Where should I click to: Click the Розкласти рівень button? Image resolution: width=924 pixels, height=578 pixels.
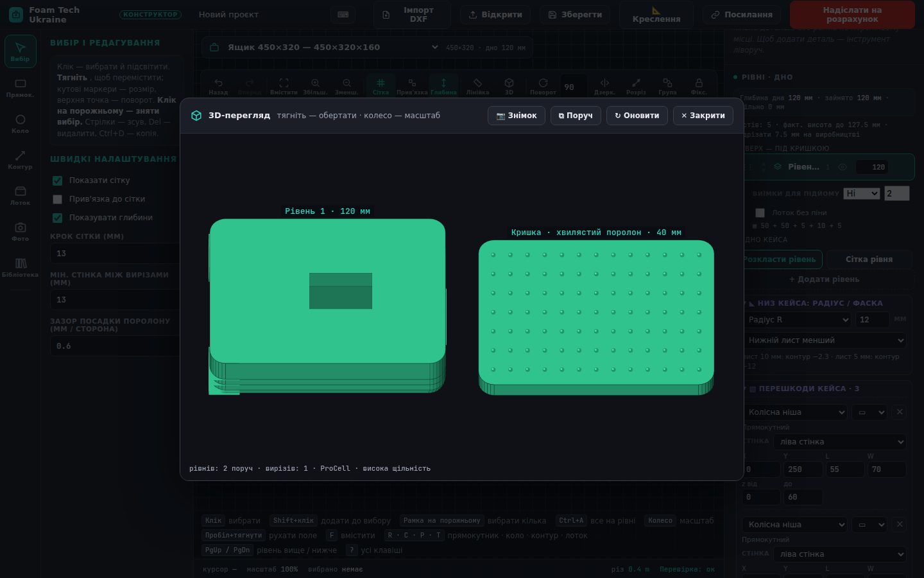[x=779, y=259]
